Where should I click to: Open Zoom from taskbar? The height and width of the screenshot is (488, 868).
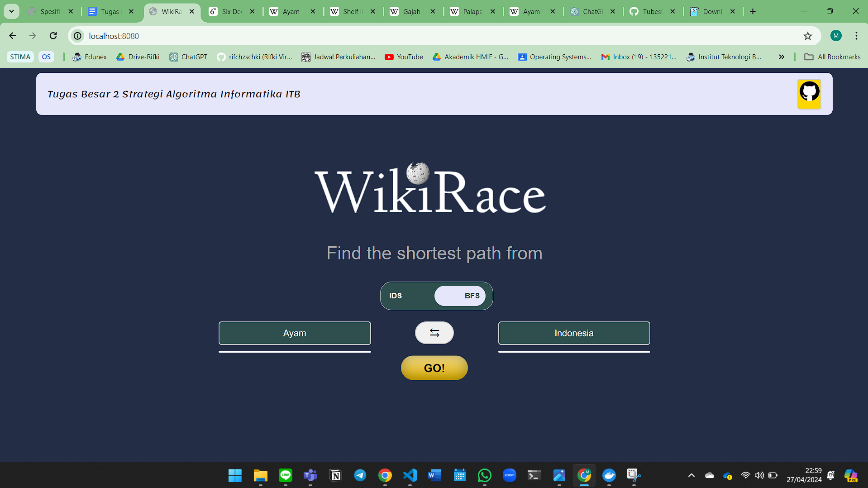coord(510,475)
